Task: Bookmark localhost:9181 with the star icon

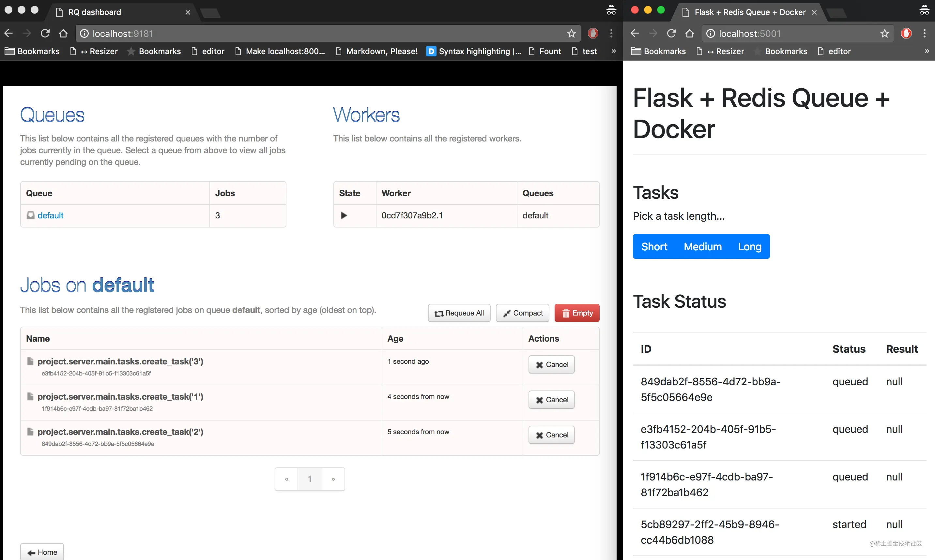Action: tap(571, 34)
